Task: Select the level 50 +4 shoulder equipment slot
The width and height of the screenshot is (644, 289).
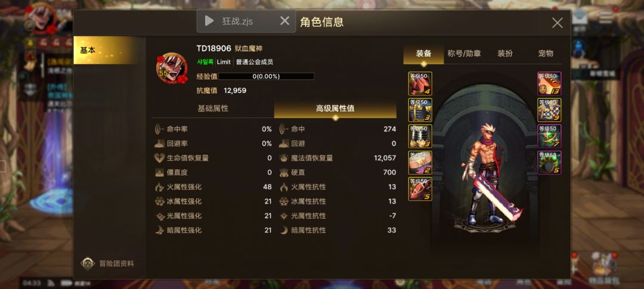Action: [420, 84]
